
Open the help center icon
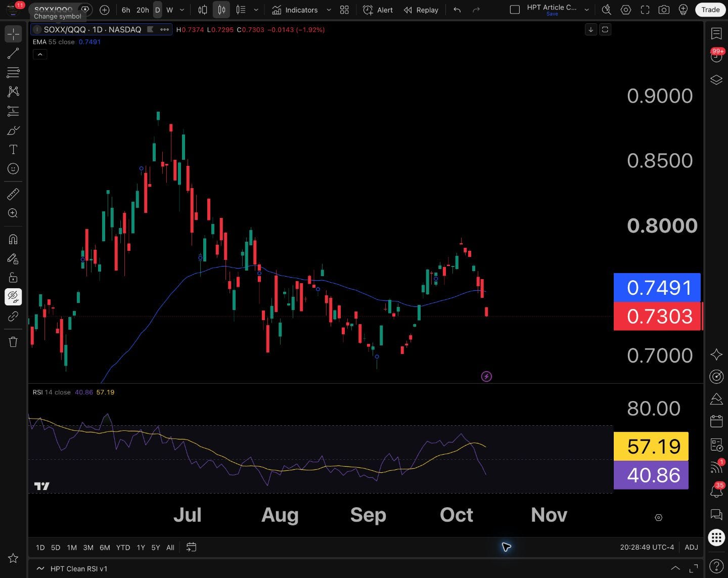[716, 566]
